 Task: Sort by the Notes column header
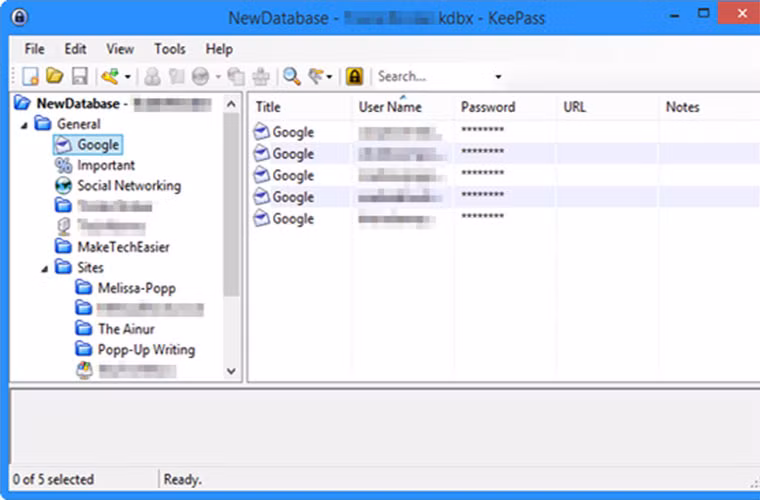710,107
